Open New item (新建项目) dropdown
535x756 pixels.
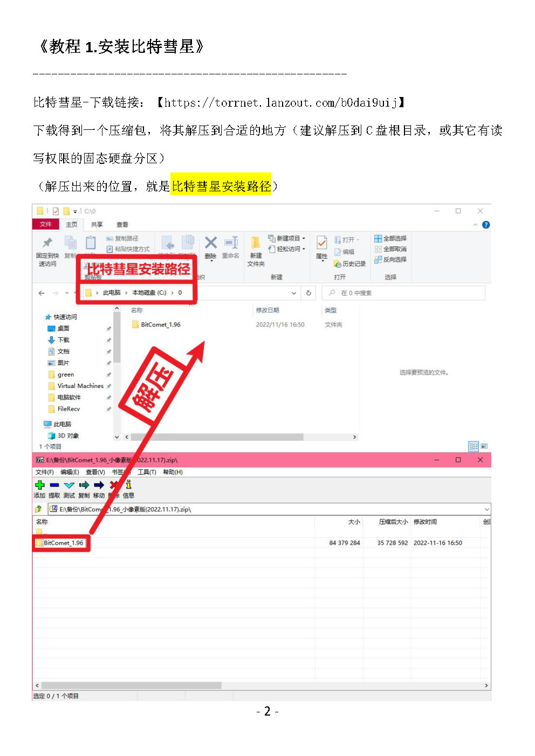coord(287,238)
